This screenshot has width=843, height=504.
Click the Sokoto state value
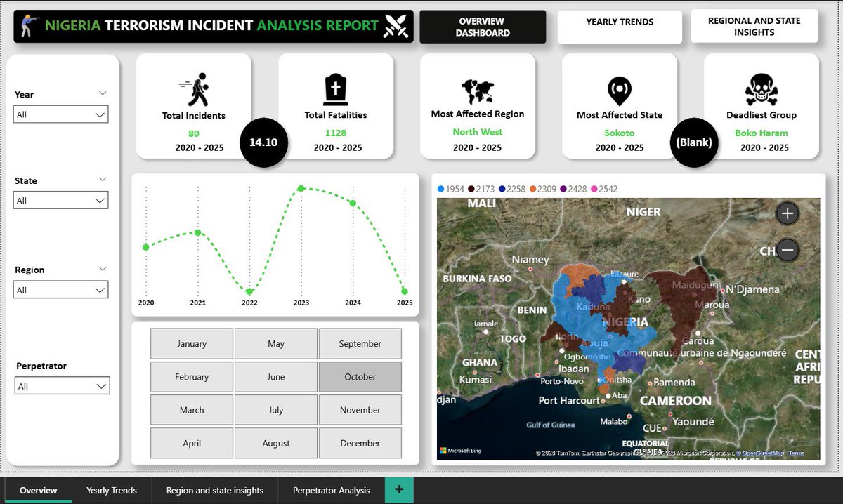pyautogui.click(x=619, y=133)
